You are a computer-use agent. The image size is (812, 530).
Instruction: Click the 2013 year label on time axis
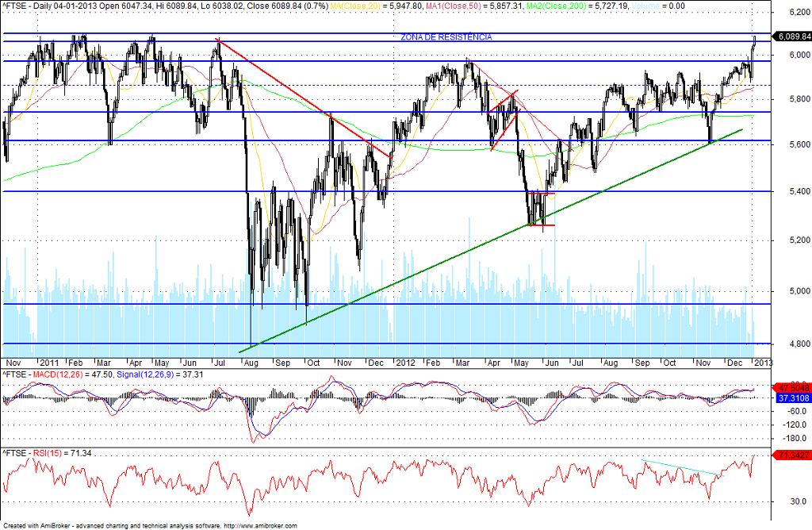click(x=764, y=363)
